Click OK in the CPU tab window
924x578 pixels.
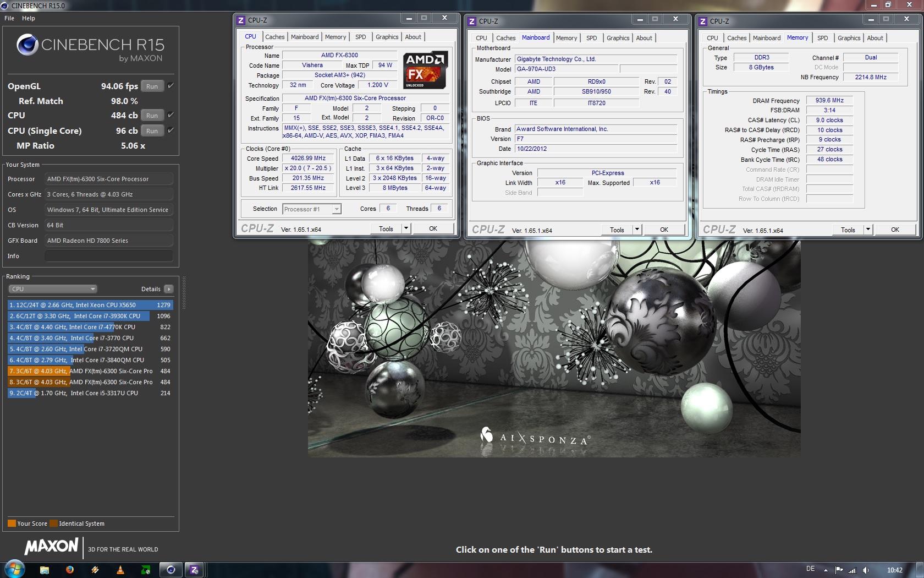(433, 228)
